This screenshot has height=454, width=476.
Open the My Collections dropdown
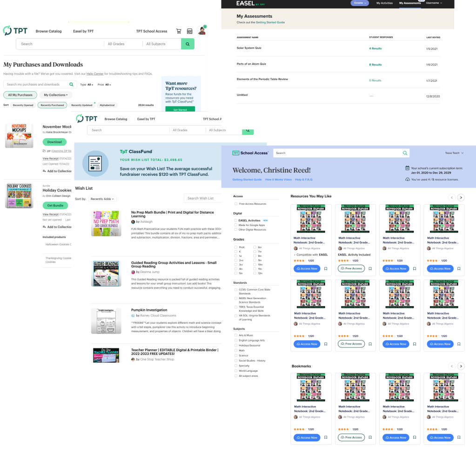click(55, 95)
